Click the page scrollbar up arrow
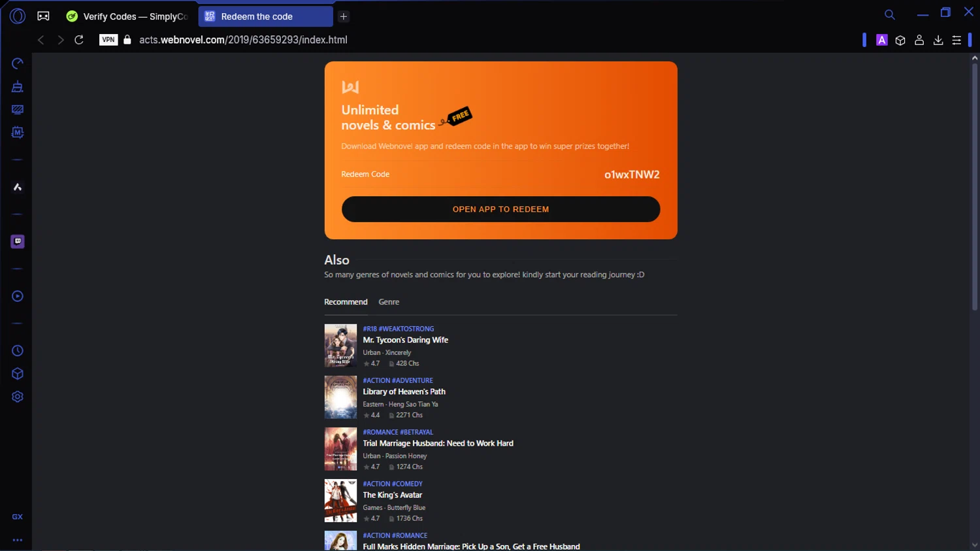This screenshot has width=980, height=551. click(x=974, y=58)
